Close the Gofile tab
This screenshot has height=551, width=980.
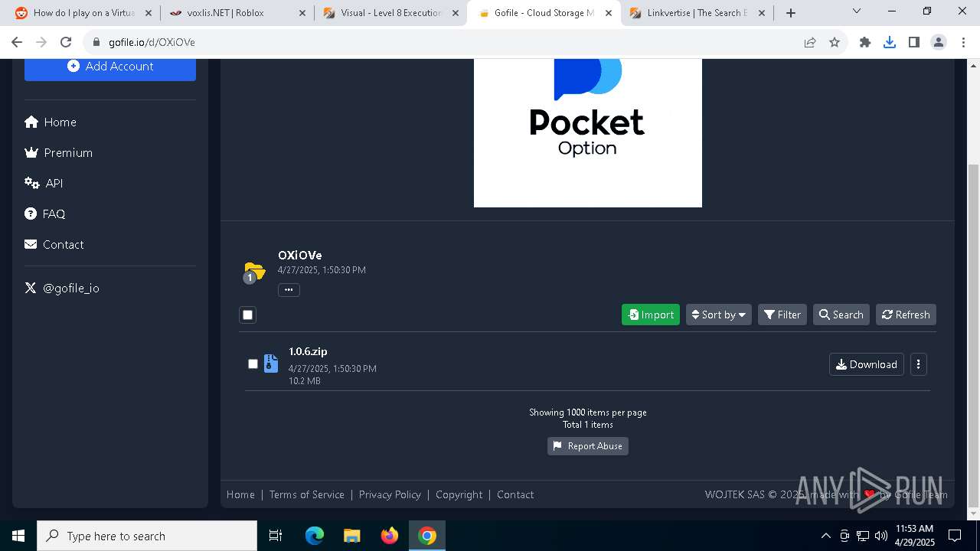tap(609, 13)
